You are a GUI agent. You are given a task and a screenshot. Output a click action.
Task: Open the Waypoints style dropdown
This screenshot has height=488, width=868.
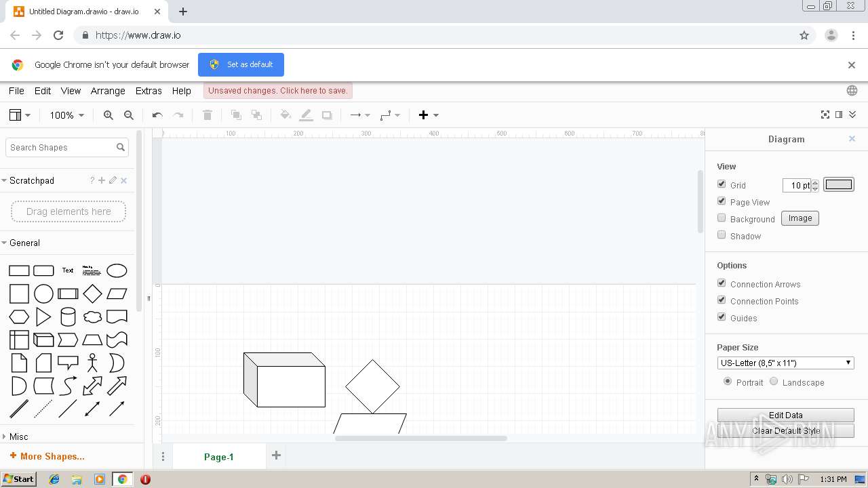(390, 115)
